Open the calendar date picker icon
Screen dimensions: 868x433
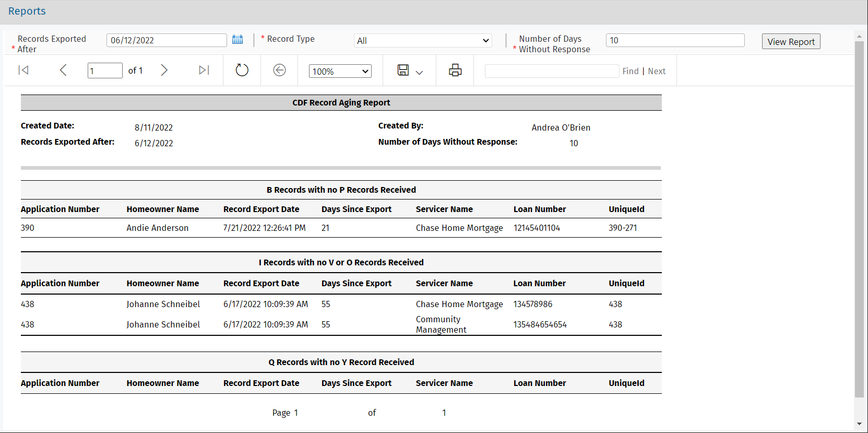237,40
